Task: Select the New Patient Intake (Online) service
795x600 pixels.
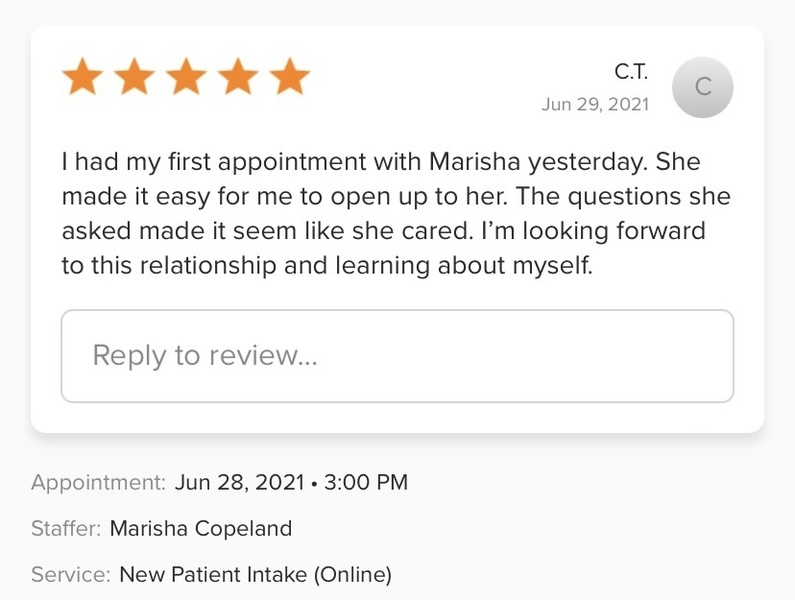Action: (255, 575)
